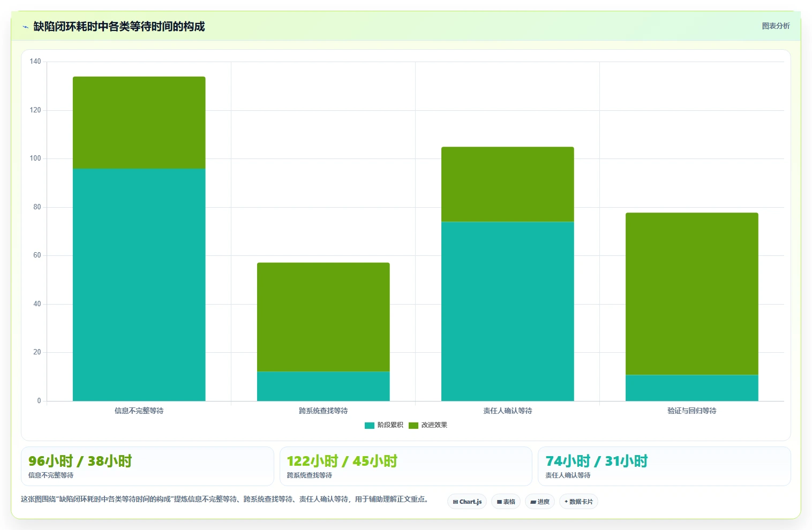The height and width of the screenshot is (530, 812).
Task: Open the 96小时 / 38小时 stat card
Action: point(147,466)
